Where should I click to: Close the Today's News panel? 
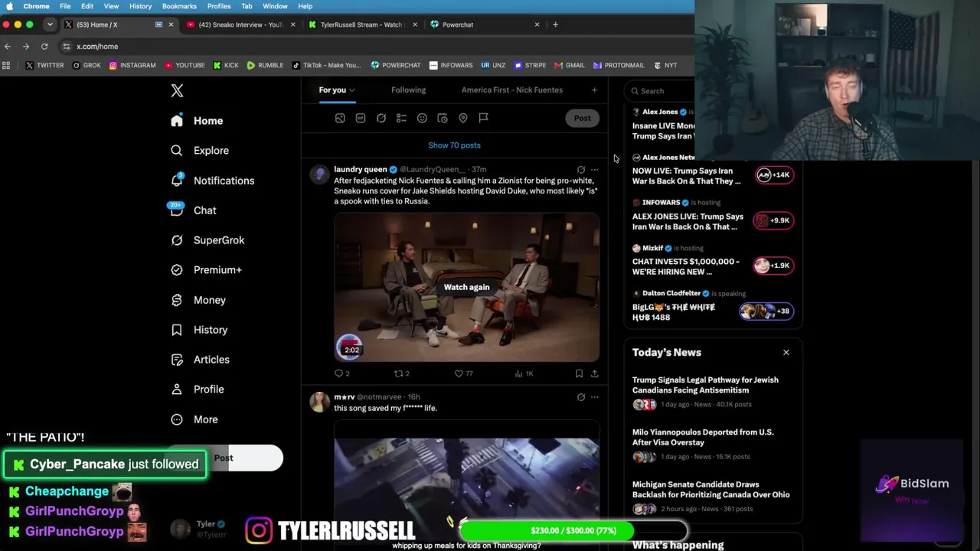786,352
